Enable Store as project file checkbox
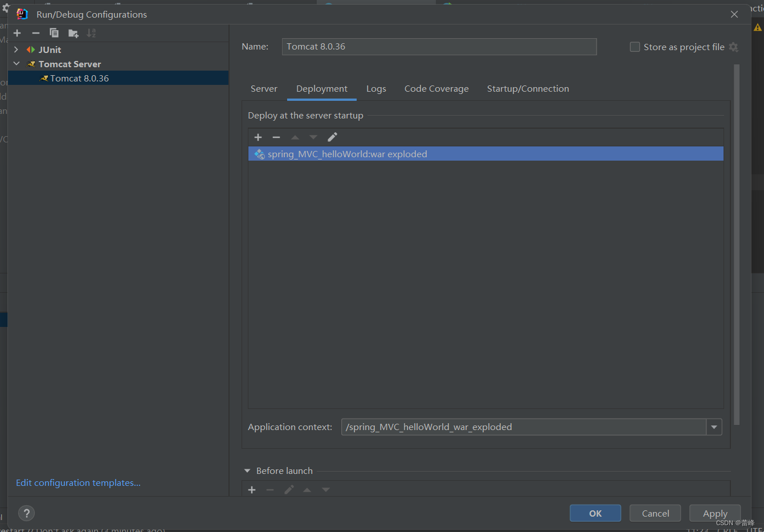 [635, 47]
